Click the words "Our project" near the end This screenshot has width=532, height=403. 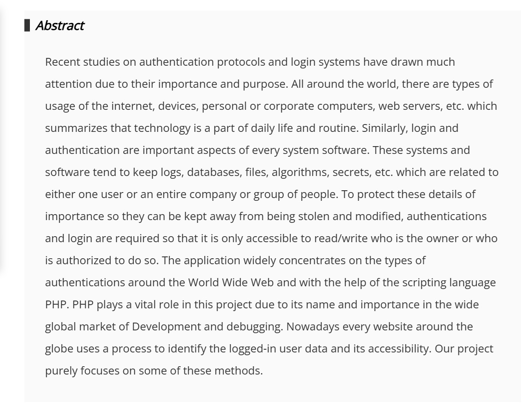(x=464, y=348)
